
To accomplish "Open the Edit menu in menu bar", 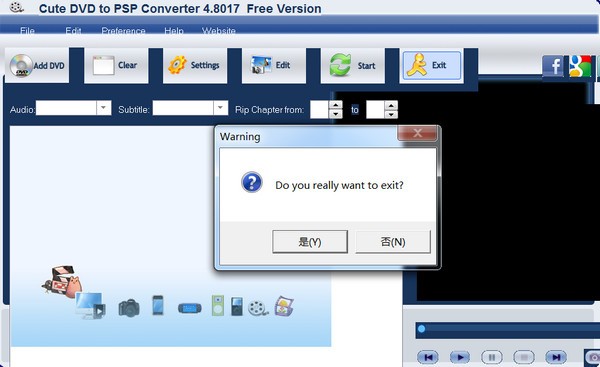I will click(73, 31).
